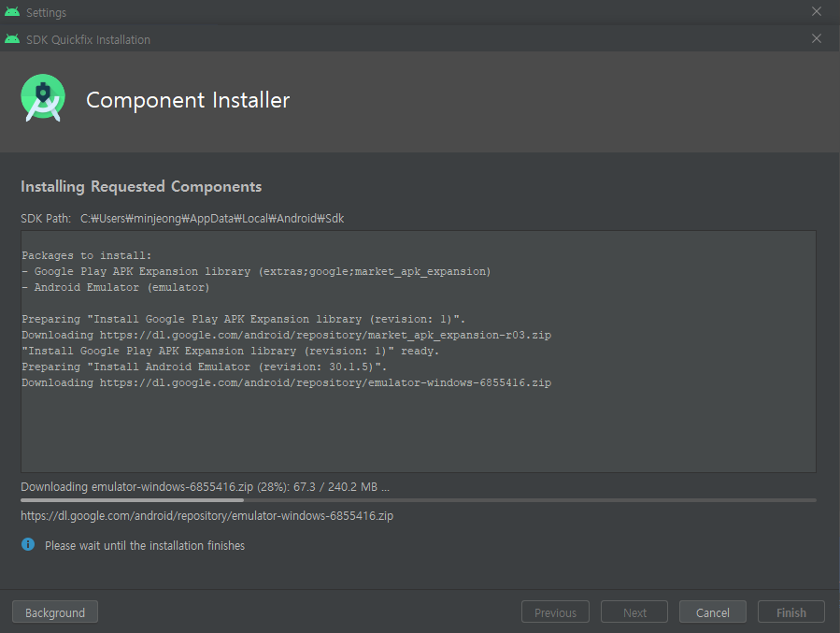The image size is (840, 633).
Task: Close the SDK Quickfix Installation dialog
Action: (817, 38)
